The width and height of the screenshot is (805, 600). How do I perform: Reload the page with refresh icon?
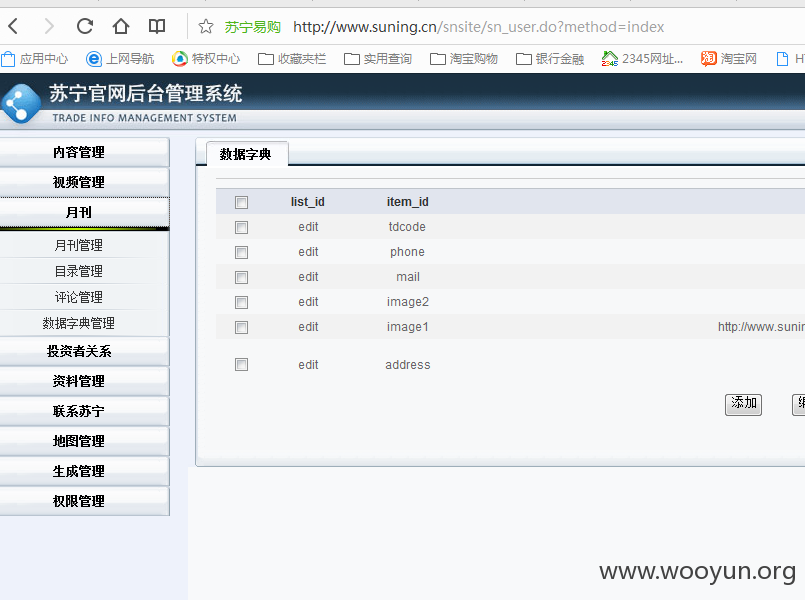pyautogui.click(x=85, y=26)
